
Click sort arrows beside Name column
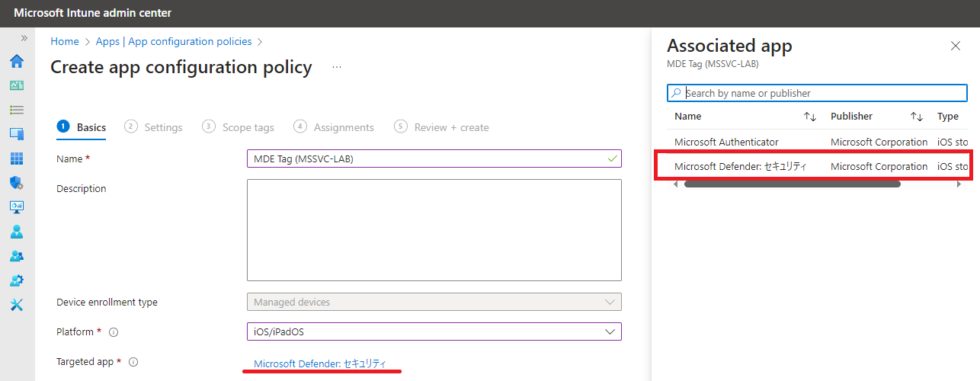coord(809,117)
